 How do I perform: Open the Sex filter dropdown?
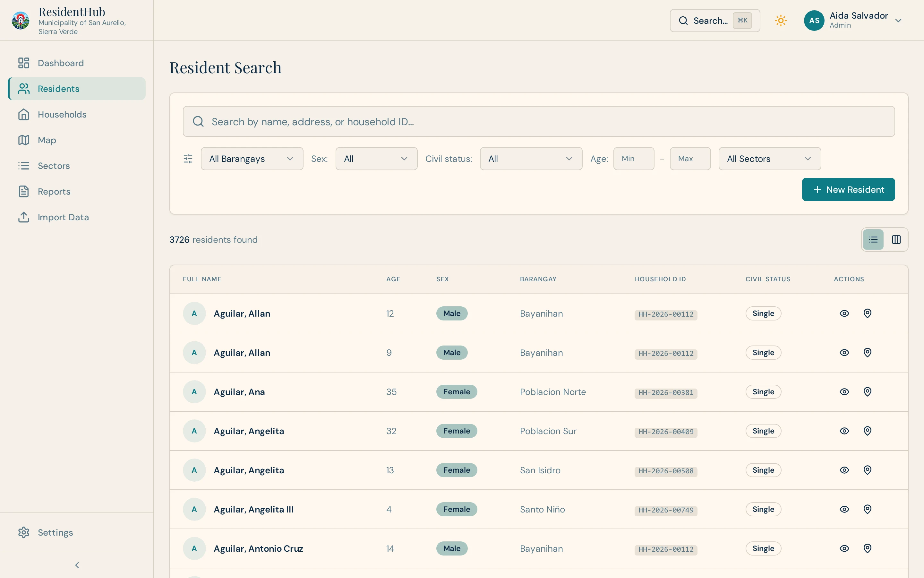(376, 159)
